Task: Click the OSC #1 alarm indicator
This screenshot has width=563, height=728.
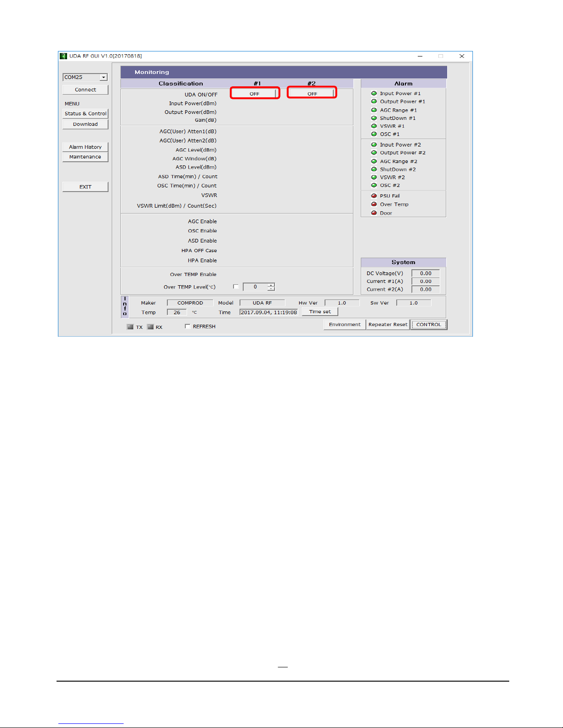Action: tap(374, 134)
